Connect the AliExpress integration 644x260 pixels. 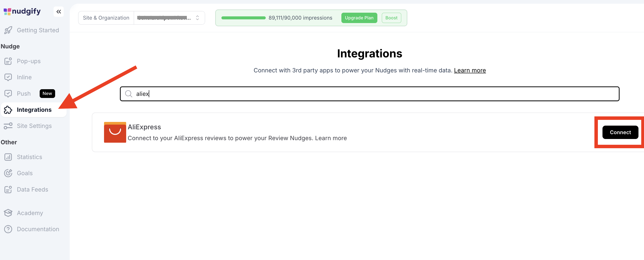tap(620, 132)
